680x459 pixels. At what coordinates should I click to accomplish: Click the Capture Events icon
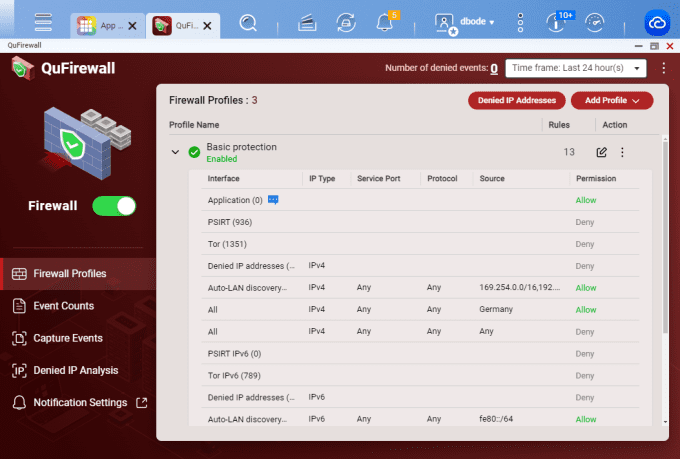(x=19, y=338)
